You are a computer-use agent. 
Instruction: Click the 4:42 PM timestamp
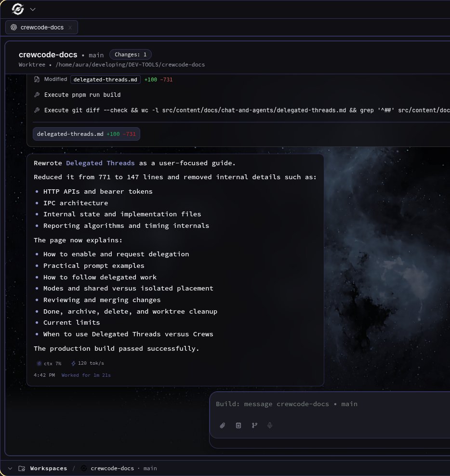tap(44, 375)
